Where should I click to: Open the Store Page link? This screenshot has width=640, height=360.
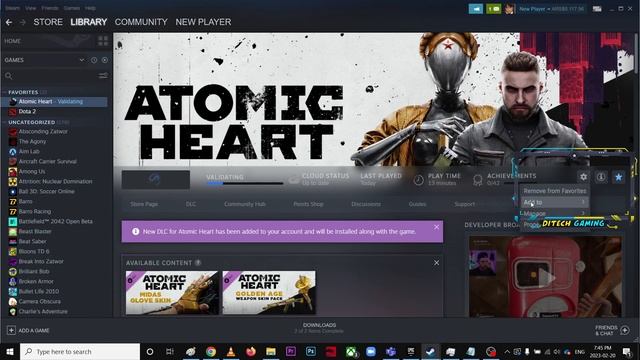tap(144, 204)
